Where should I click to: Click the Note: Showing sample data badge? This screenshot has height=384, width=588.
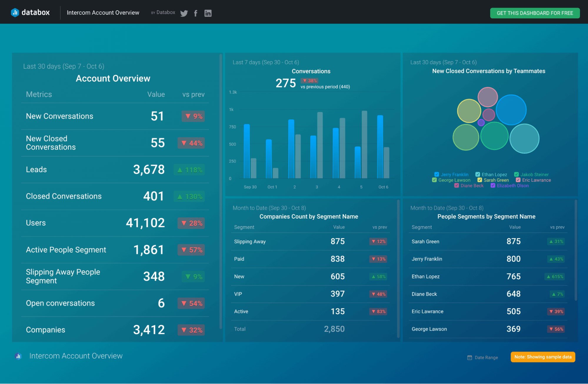(542, 357)
